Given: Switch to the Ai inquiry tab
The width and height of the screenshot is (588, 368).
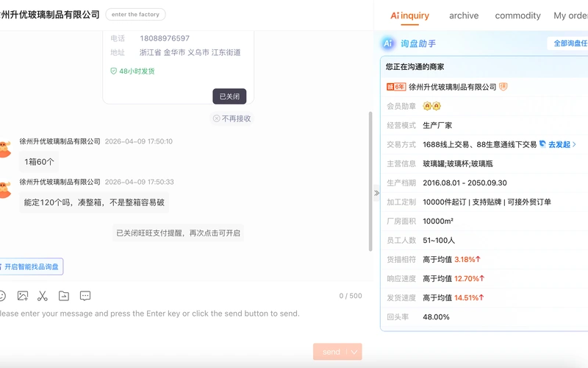Looking at the screenshot, I should (x=409, y=15).
